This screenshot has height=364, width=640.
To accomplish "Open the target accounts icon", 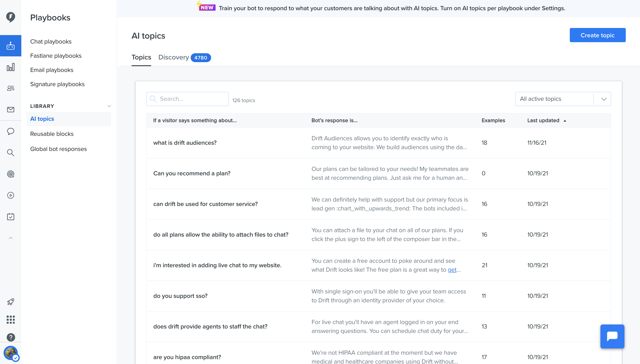I will point(10,174).
